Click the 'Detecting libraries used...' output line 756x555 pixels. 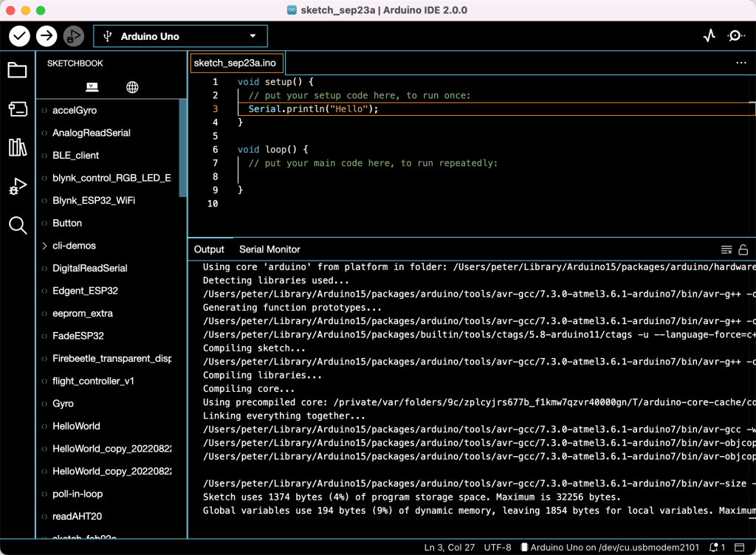(x=276, y=280)
